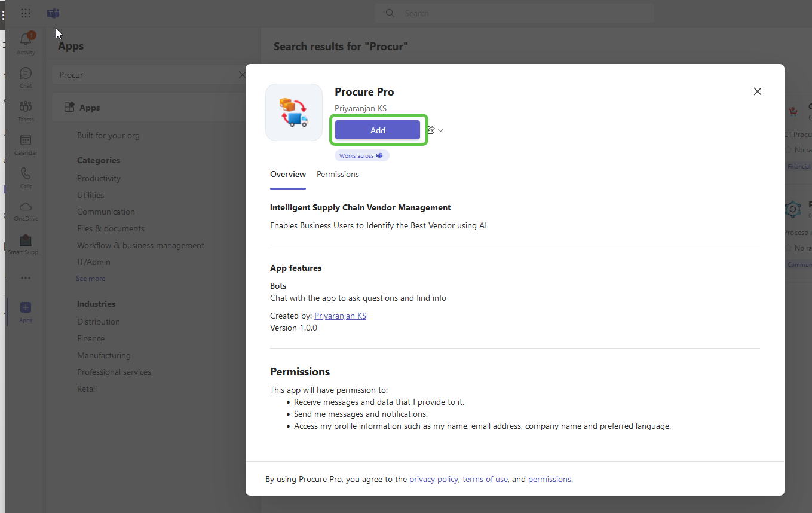Open the Priyaranjan KS creator link
812x513 pixels.
pyautogui.click(x=340, y=316)
